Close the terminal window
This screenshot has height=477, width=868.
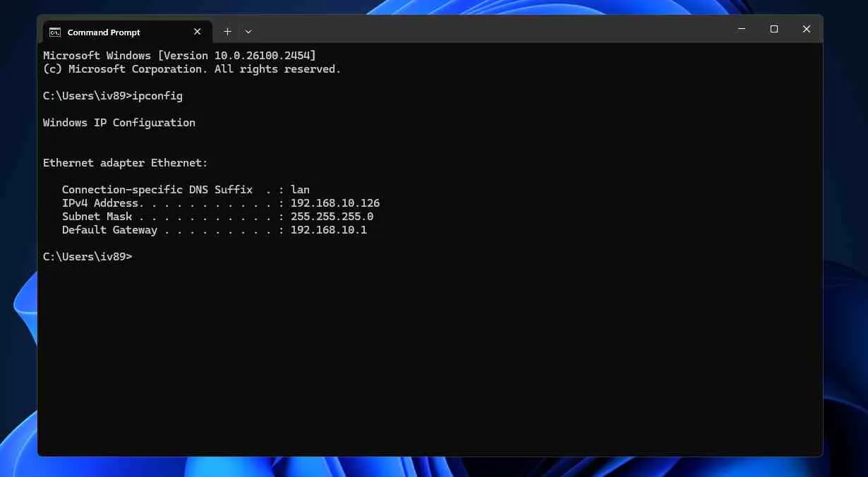(806, 29)
